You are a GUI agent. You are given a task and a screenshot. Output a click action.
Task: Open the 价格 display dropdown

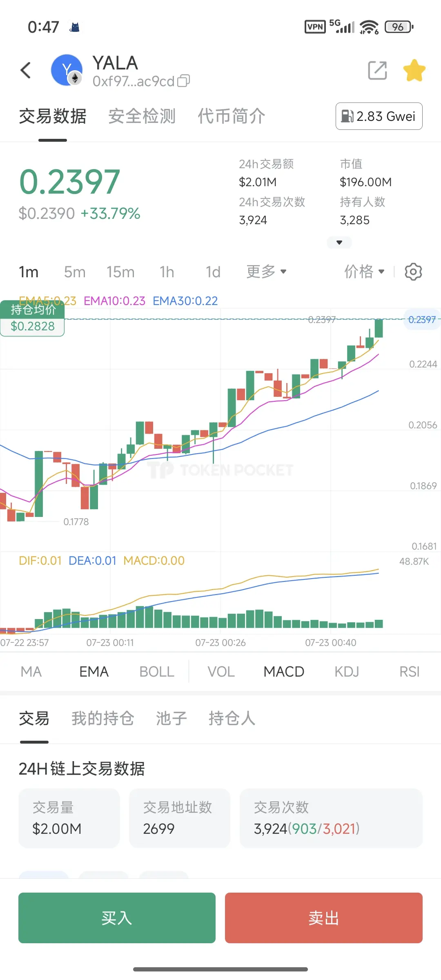[x=364, y=272]
